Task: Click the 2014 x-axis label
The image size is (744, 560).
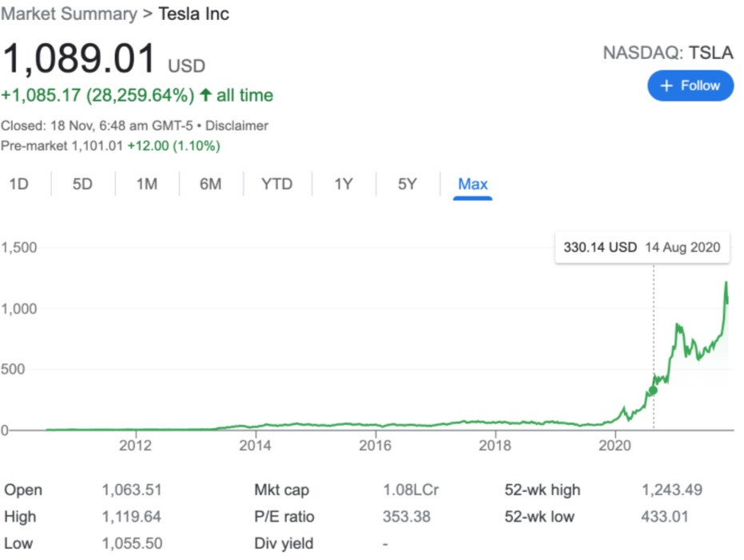Action: [x=255, y=446]
